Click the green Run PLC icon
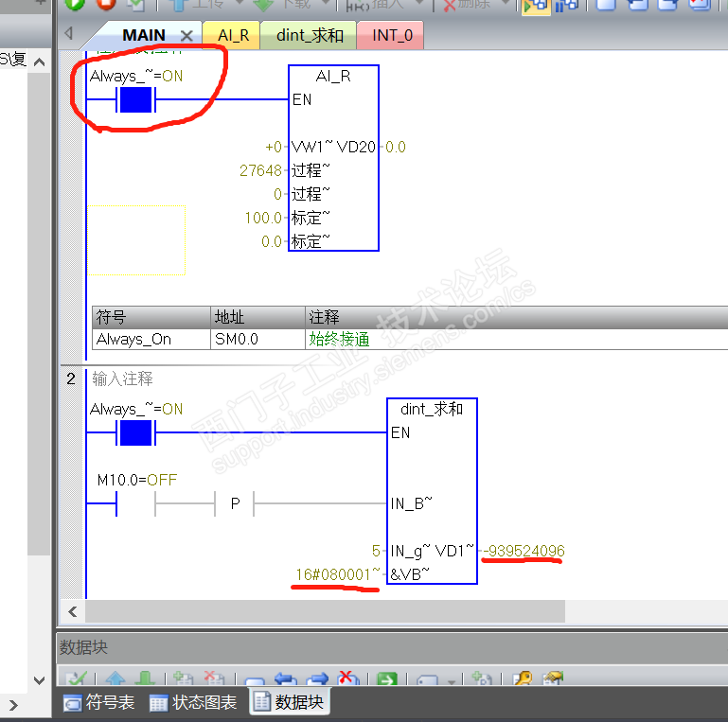This screenshot has width=728, height=722. point(74,4)
